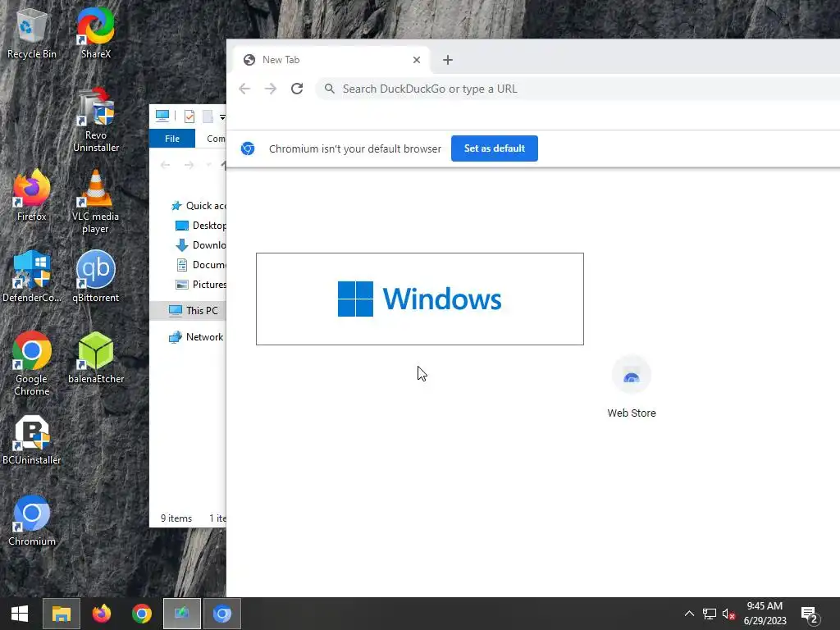Select the balenaEtcher desktop shortcut
This screenshot has width=840, height=630.
point(95,358)
